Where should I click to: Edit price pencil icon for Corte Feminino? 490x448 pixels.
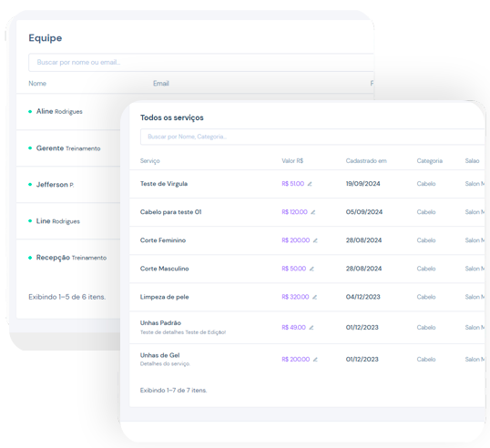(315, 240)
